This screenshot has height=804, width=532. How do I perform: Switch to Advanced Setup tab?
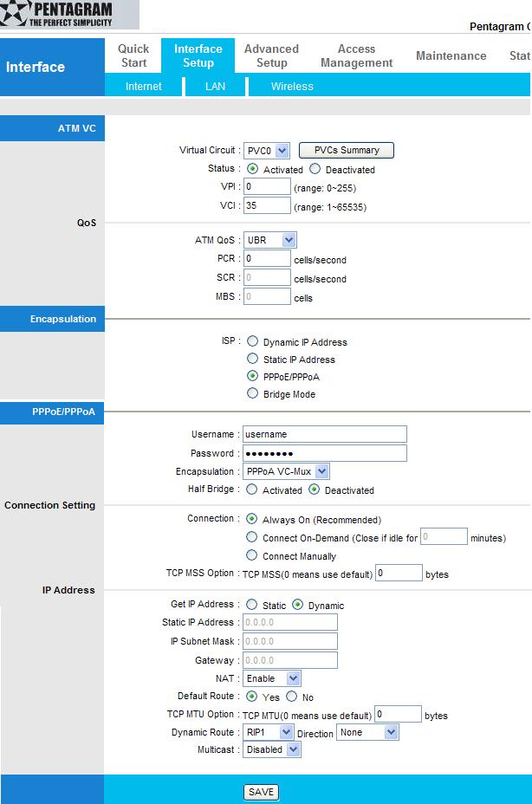tap(271, 55)
